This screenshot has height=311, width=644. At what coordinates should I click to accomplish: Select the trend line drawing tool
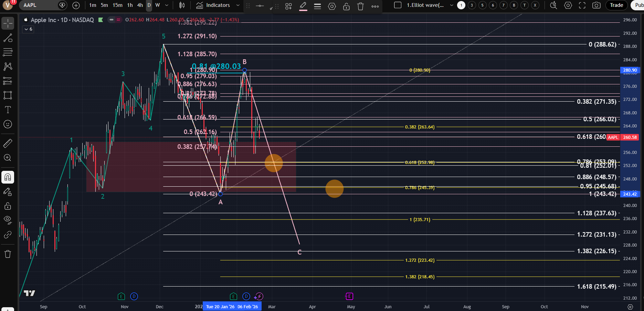pyautogui.click(x=8, y=38)
